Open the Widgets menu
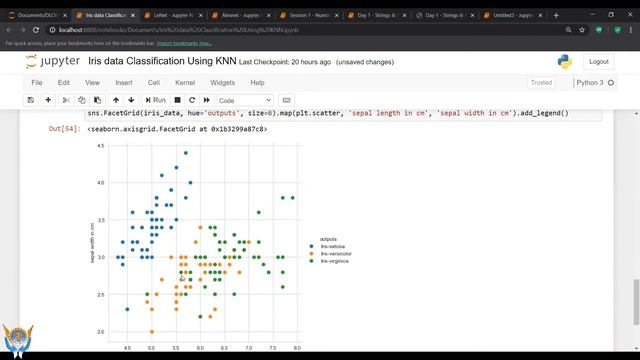 pos(222,82)
